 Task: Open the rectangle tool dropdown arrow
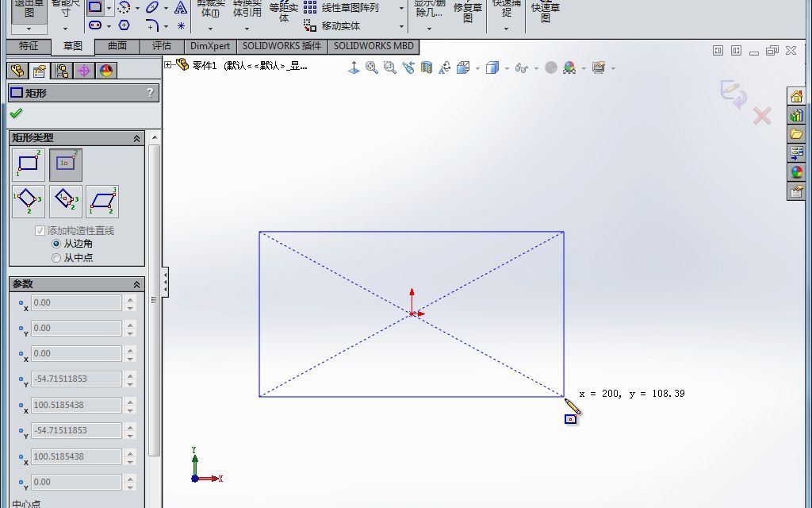click(x=109, y=9)
